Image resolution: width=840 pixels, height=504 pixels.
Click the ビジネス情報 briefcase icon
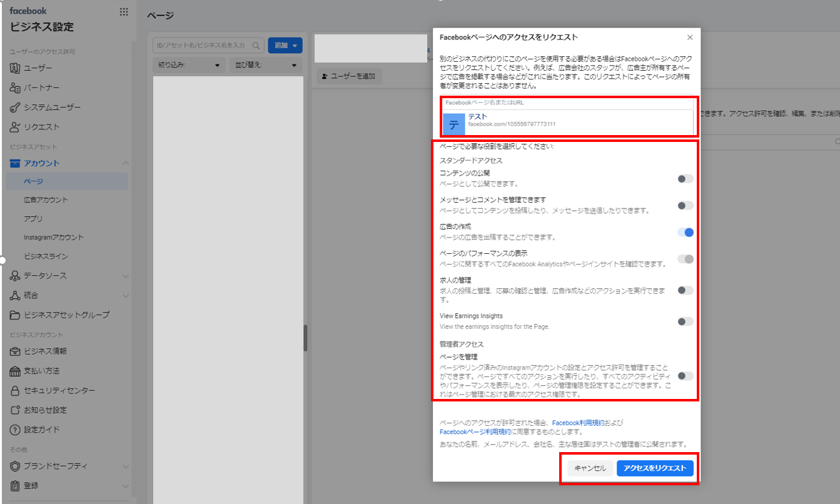[16, 351]
